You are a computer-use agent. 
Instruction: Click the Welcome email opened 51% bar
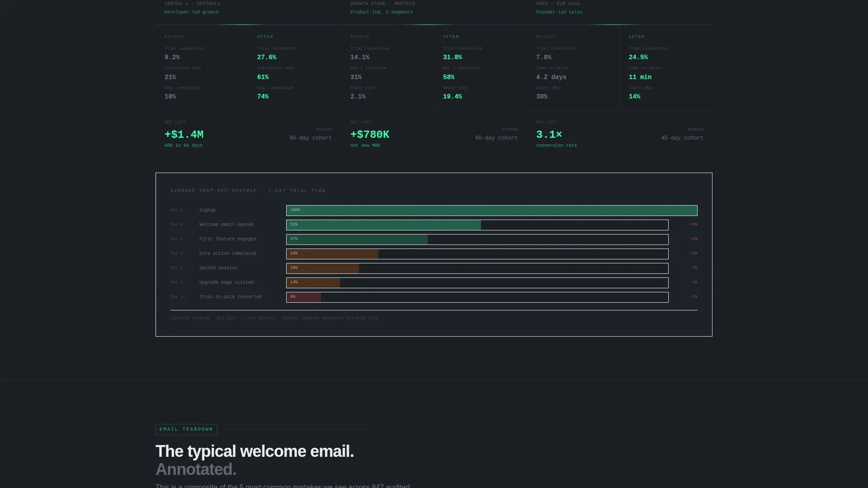477,225
